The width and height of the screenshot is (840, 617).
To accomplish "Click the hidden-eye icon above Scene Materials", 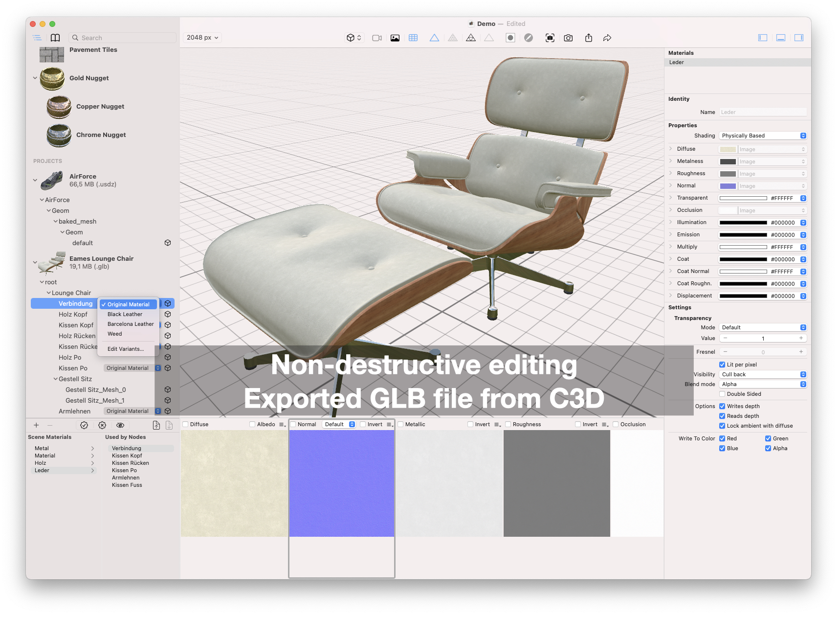I will pyautogui.click(x=120, y=425).
